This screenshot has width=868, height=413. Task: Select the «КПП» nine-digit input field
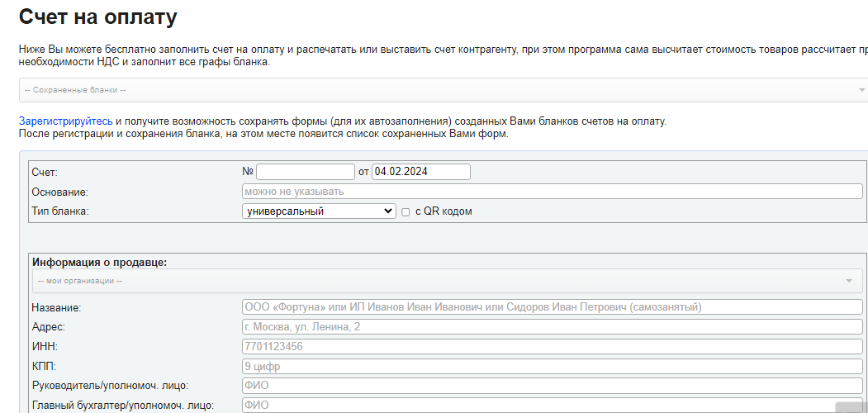point(552,366)
